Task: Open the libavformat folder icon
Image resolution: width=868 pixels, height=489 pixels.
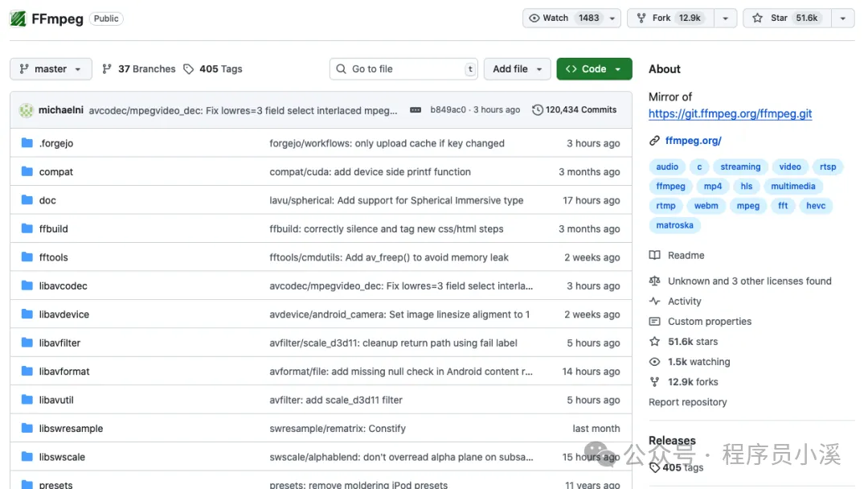Action: point(27,371)
